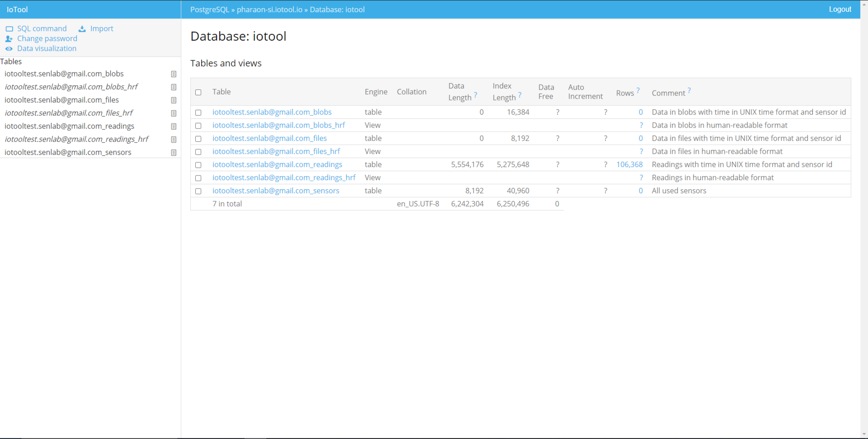Open structure icon for sidebar _blobs table
Image resolution: width=868 pixels, height=439 pixels.
(x=174, y=74)
